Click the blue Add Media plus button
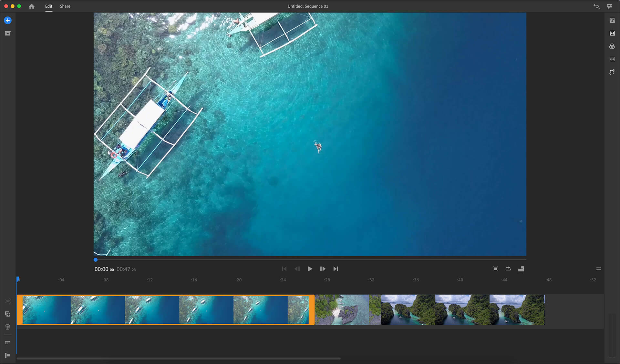620x364 pixels. click(8, 20)
